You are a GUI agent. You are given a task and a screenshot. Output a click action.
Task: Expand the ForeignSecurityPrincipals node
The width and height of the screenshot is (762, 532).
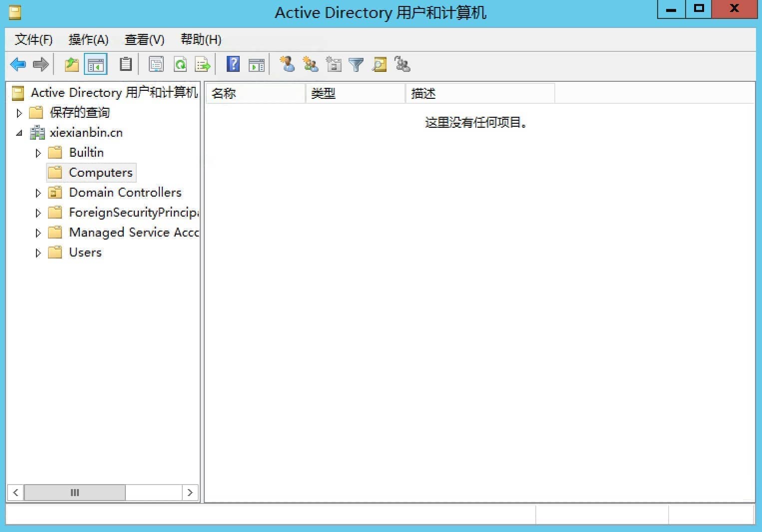[x=38, y=213]
